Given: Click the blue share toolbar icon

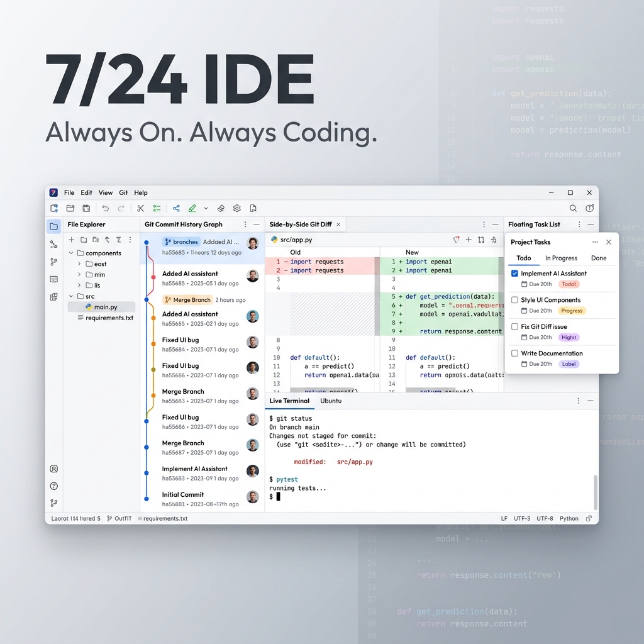Looking at the screenshot, I should pyautogui.click(x=176, y=208).
